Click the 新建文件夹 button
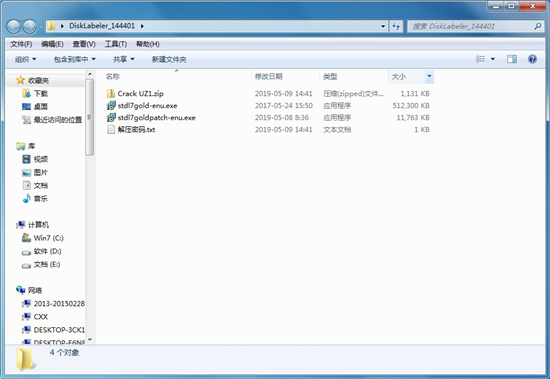This screenshot has width=550, height=379. pos(169,59)
